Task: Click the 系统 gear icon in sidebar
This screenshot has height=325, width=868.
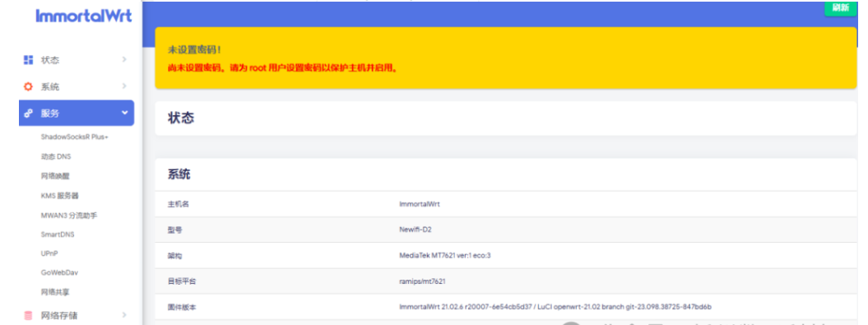Action: [x=28, y=86]
